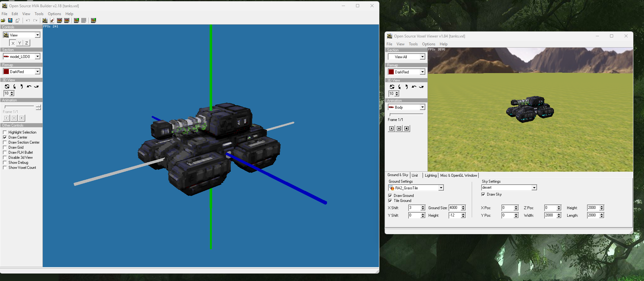Image resolution: width=644 pixels, height=281 pixels.
Task: Toggle the Draw Section Center checkbox
Action: point(5,142)
